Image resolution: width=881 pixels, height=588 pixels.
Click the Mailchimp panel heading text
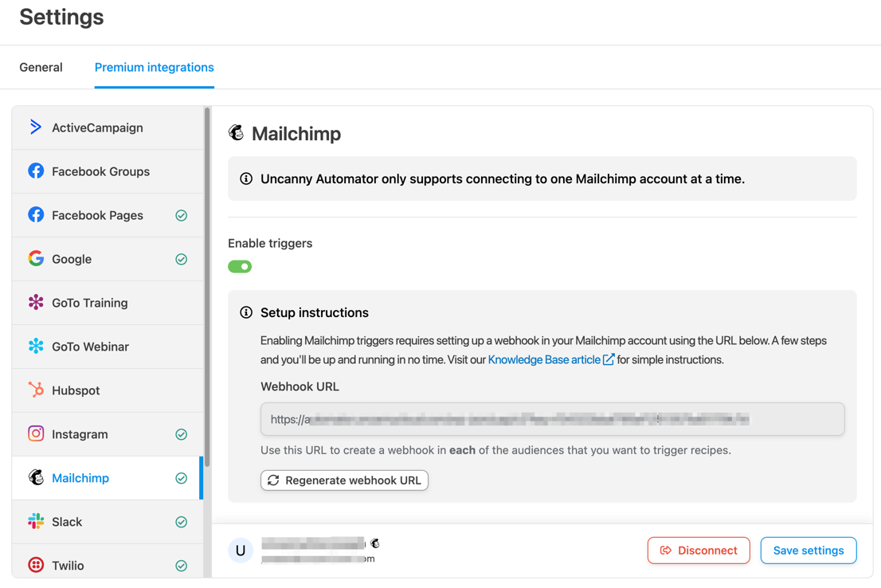click(x=296, y=134)
